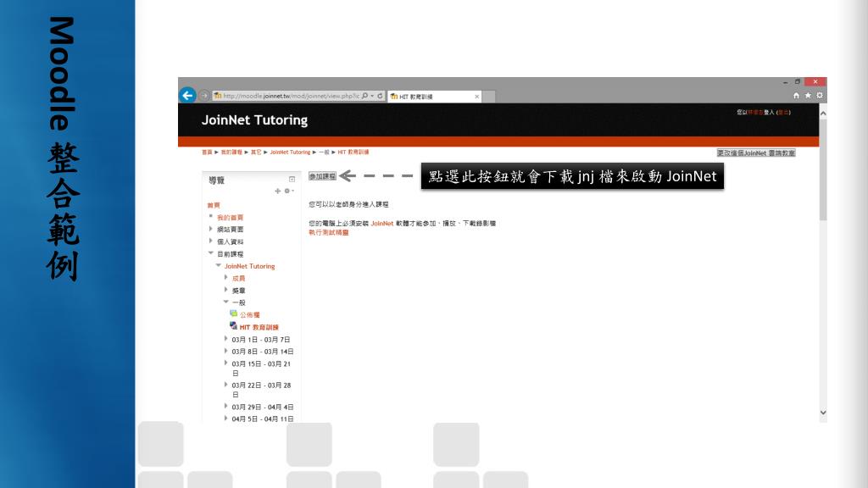Click the logged-in user name link
The height and width of the screenshot is (488, 868).
click(755, 113)
